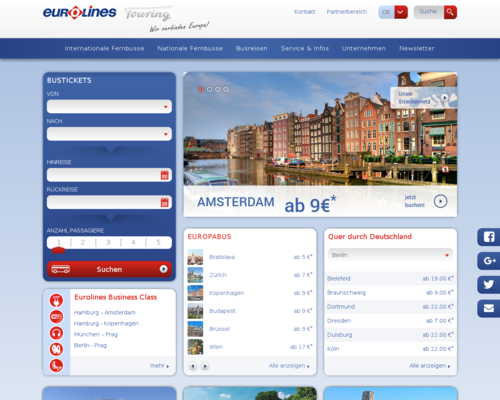
Task: Open Hamburg - Amsterdam route link
Action: (x=105, y=312)
